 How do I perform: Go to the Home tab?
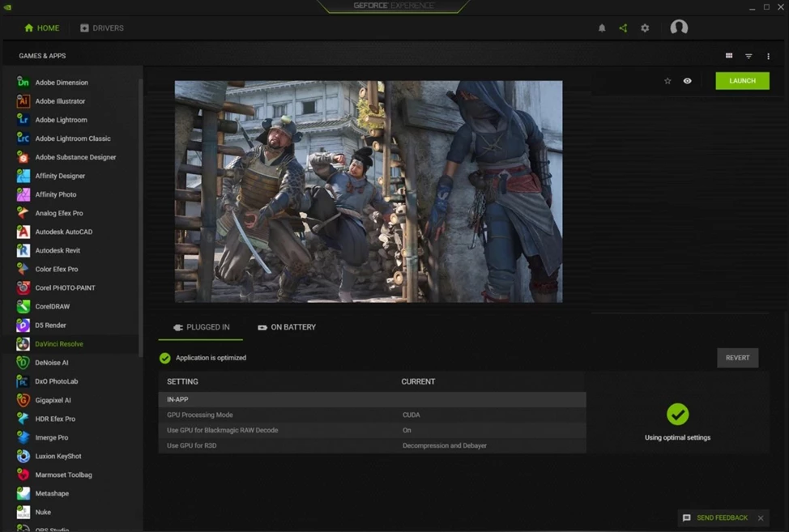pos(42,28)
